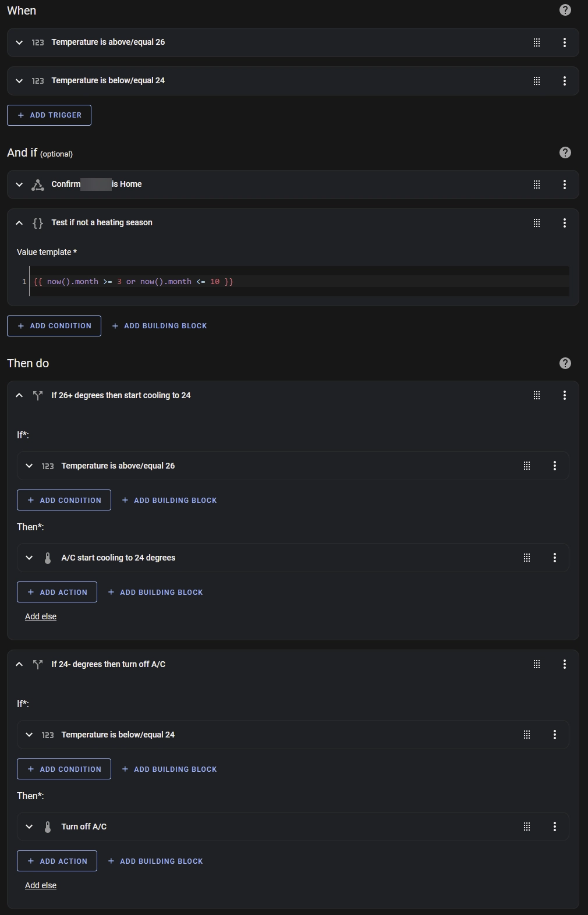Open three-dot menu for Temperature above/equal 26 trigger
This screenshot has height=915, width=588.
tap(564, 42)
